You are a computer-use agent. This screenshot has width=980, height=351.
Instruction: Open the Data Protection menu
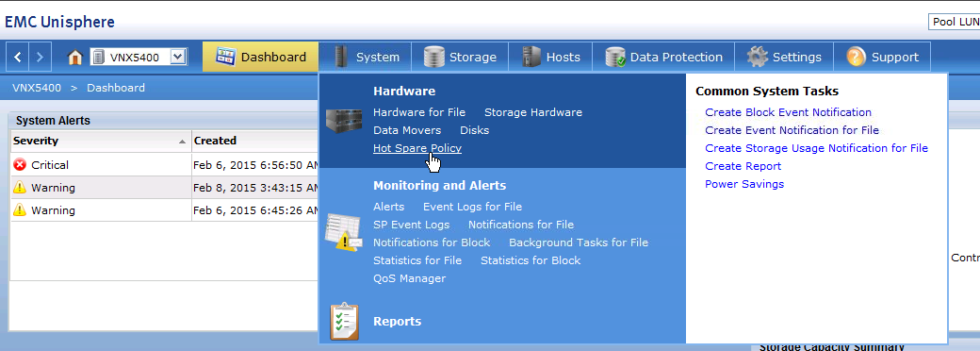tap(663, 57)
